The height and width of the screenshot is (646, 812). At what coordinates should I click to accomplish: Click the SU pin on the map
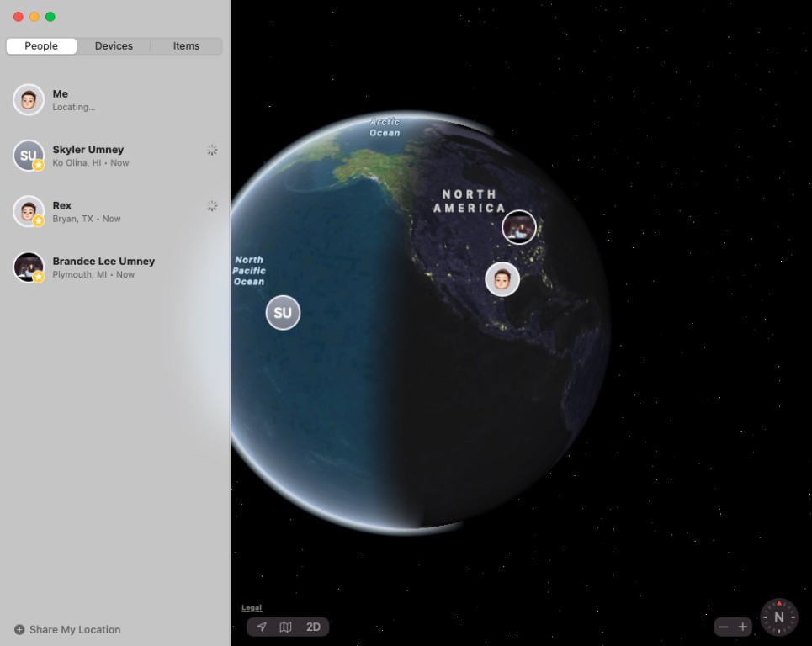click(283, 313)
